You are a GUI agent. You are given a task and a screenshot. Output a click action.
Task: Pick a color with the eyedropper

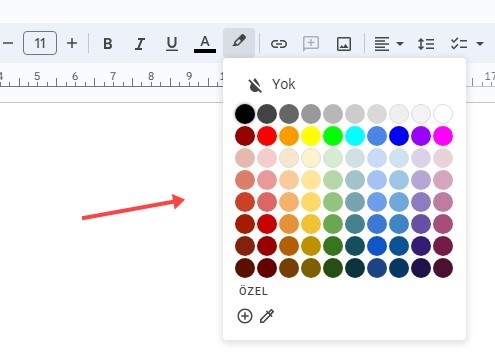pyautogui.click(x=267, y=316)
